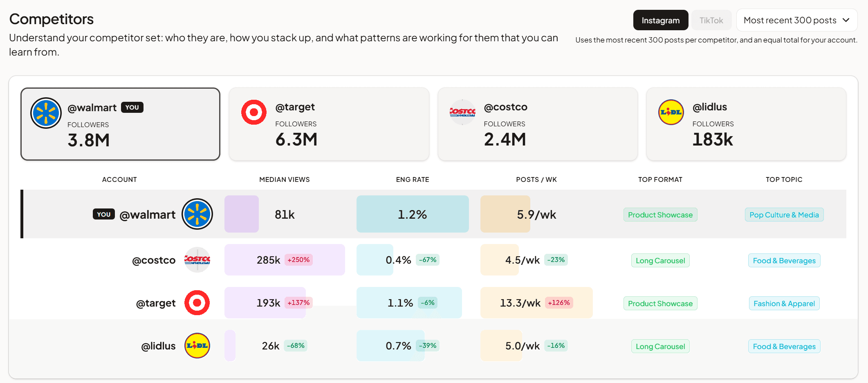Click the -6% engagement badge for Target
This screenshot has width=868, height=383.
tap(428, 303)
